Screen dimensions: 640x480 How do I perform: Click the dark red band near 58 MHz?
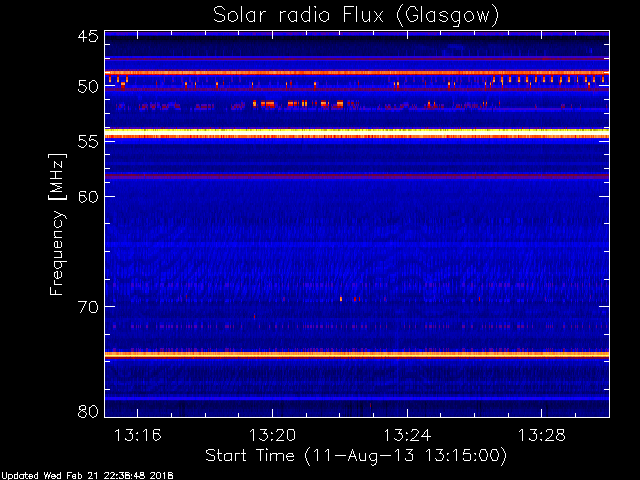pos(357,176)
